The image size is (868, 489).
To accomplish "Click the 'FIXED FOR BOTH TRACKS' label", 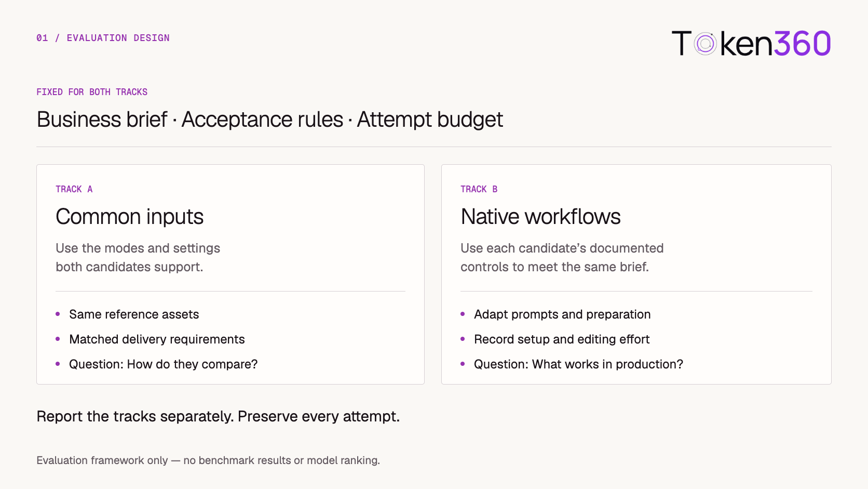I will (92, 92).
